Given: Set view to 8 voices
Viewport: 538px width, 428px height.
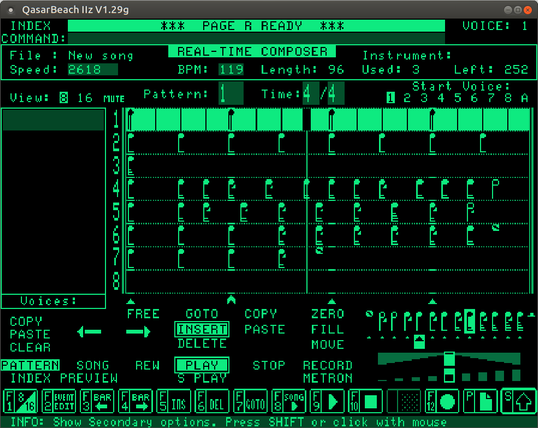Looking at the screenshot, I should 63,98.
